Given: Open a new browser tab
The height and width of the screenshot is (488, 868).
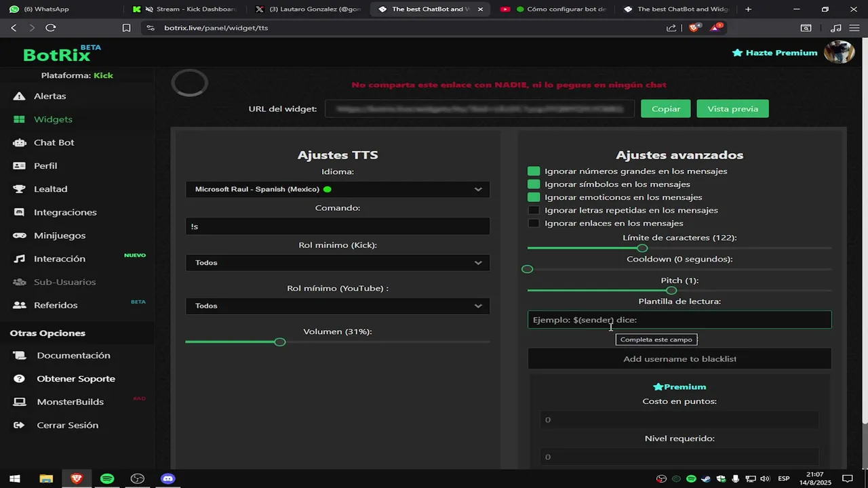Looking at the screenshot, I should (748, 9).
